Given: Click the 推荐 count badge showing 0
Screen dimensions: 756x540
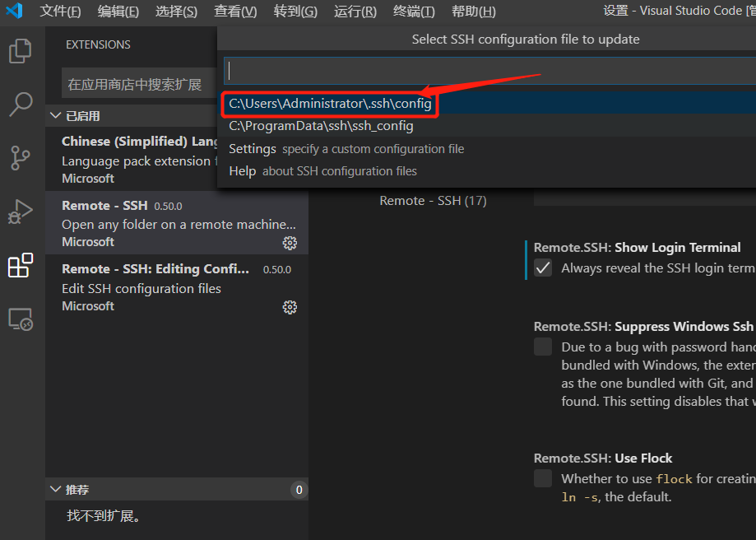Looking at the screenshot, I should point(299,490).
